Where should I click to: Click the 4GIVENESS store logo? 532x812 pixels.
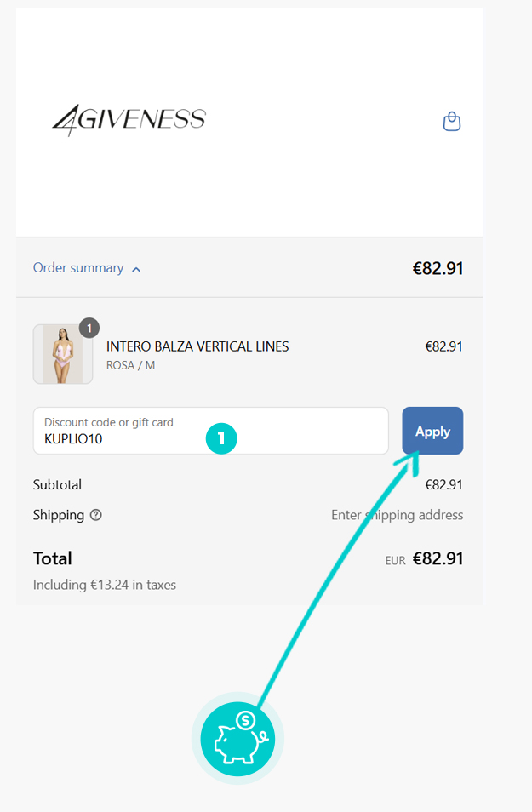click(x=129, y=120)
